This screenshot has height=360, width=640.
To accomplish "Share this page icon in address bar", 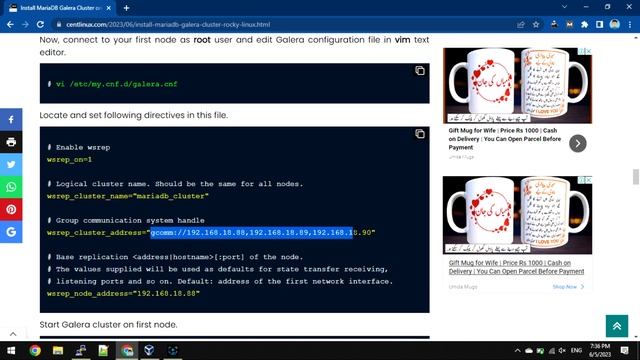I will click(521, 24).
